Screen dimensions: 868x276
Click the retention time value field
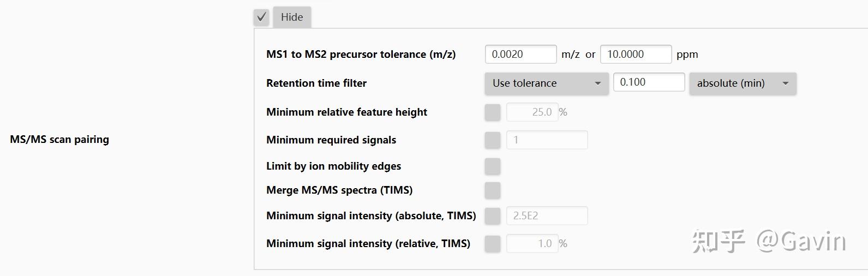coord(649,82)
